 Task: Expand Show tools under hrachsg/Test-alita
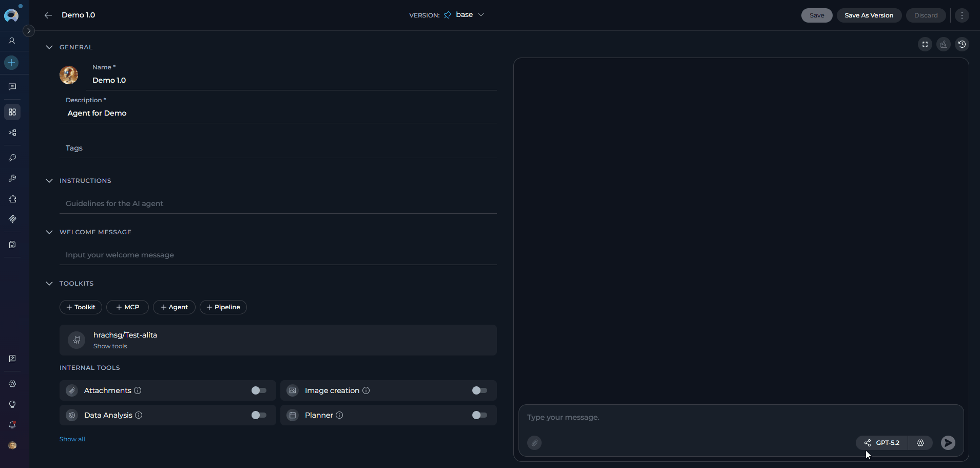(x=110, y=346)
